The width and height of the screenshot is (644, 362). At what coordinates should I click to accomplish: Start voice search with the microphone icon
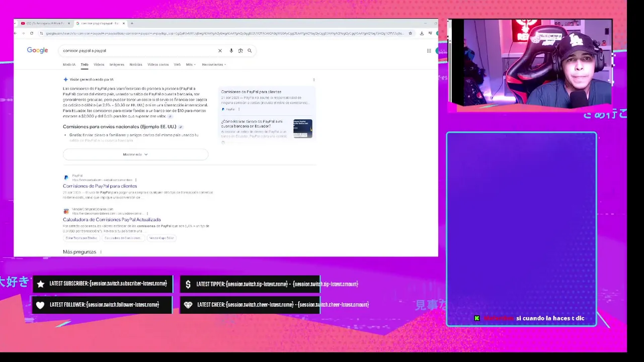tap(231, 51)
